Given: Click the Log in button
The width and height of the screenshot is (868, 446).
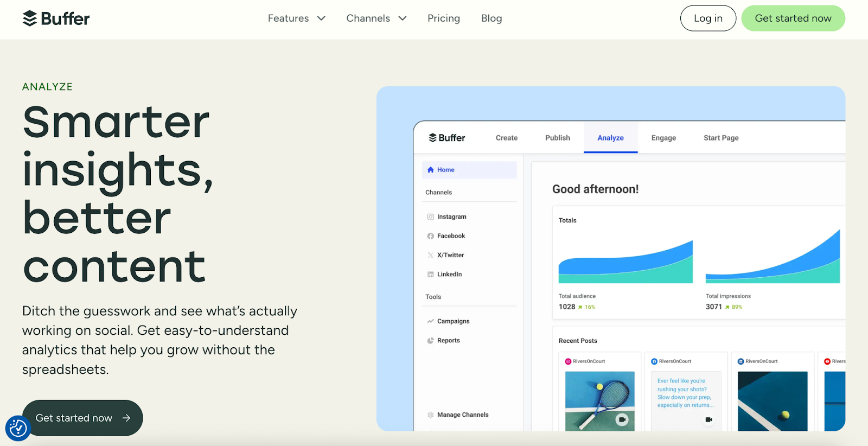Looking at the screenshot, I should (x=708, y=18).
